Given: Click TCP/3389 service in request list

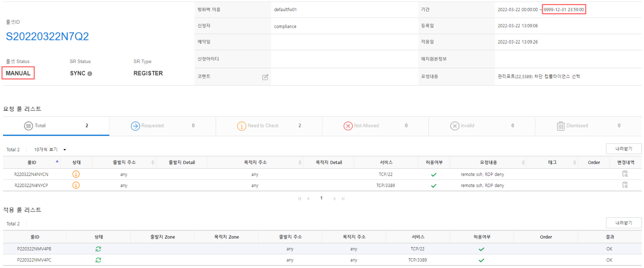Looking at the screenshot, I should point(386,185).
